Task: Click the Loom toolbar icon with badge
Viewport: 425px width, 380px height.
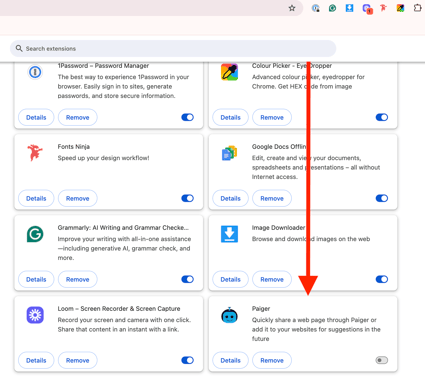Action: click(367, 8)
